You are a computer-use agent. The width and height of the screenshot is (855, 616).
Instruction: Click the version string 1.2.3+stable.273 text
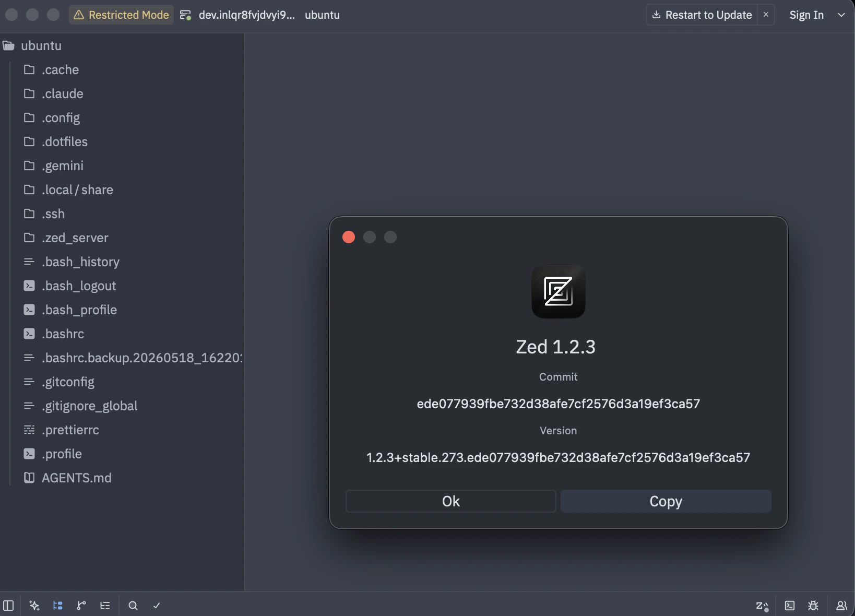[x=559, y=457]
